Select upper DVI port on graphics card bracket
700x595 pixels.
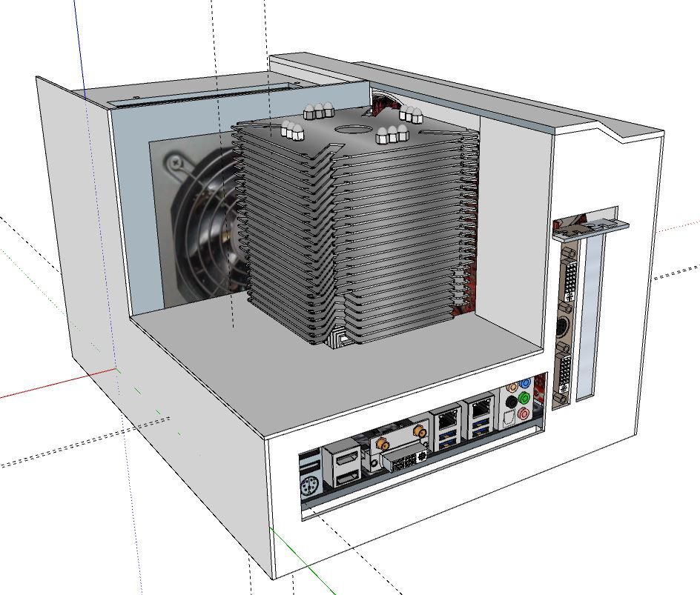tap(570, 282)
